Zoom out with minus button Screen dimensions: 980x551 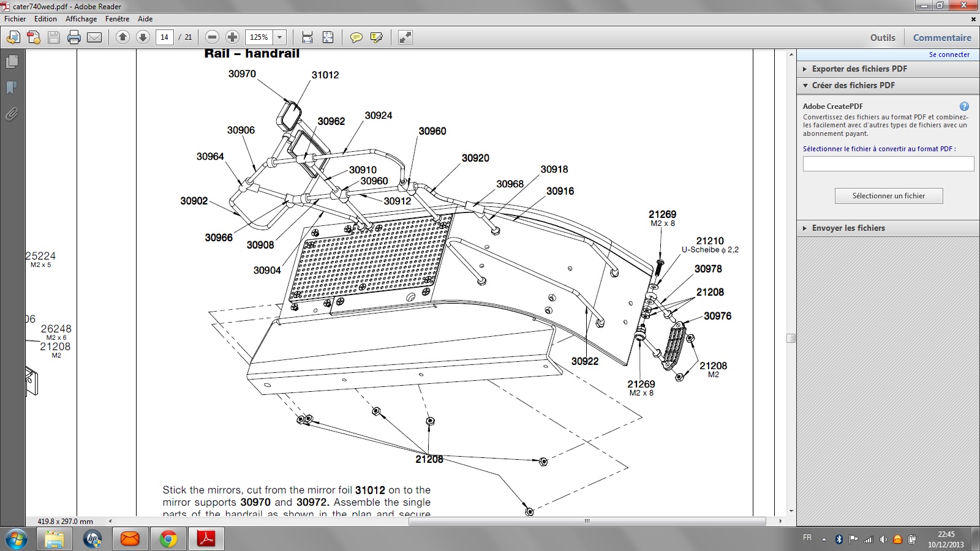[212, 37]
